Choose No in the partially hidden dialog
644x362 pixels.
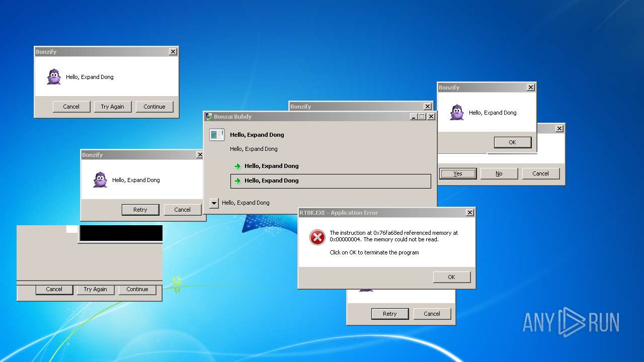coord(499,173)
